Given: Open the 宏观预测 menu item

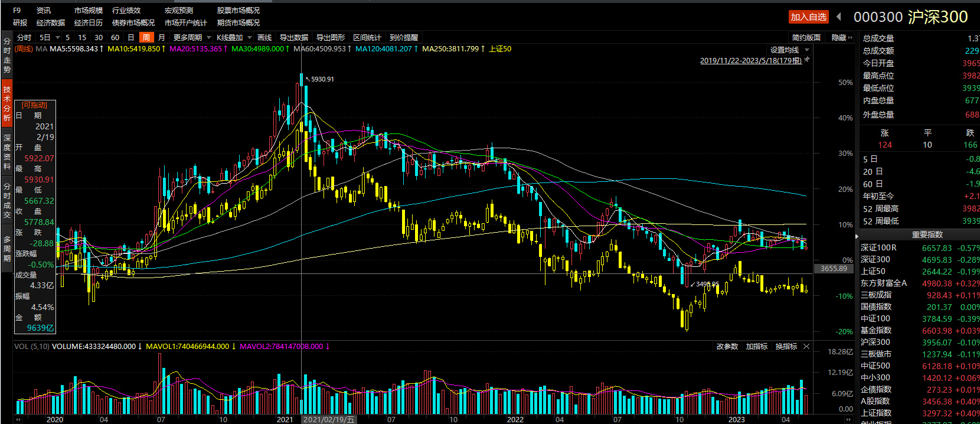Looking at the screenshot, I should click(178, 11).
